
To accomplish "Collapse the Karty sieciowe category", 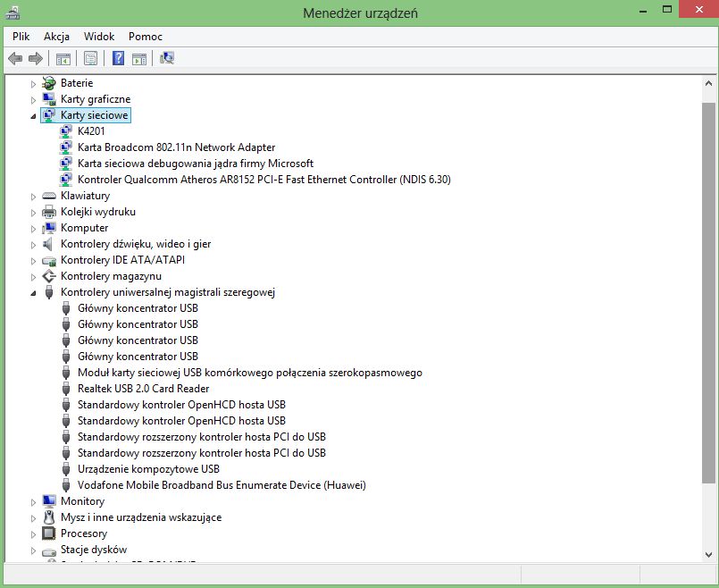I will (34, 116).
